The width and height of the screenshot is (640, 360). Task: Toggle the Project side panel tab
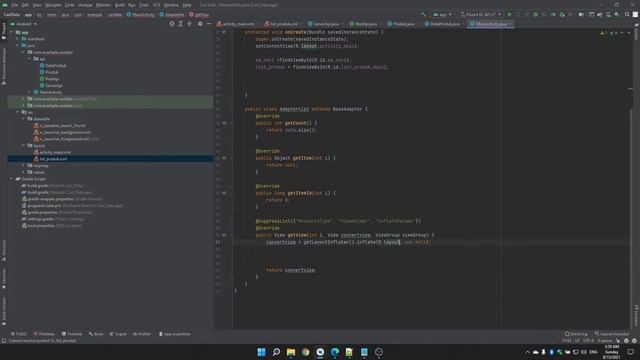(4, 31)
